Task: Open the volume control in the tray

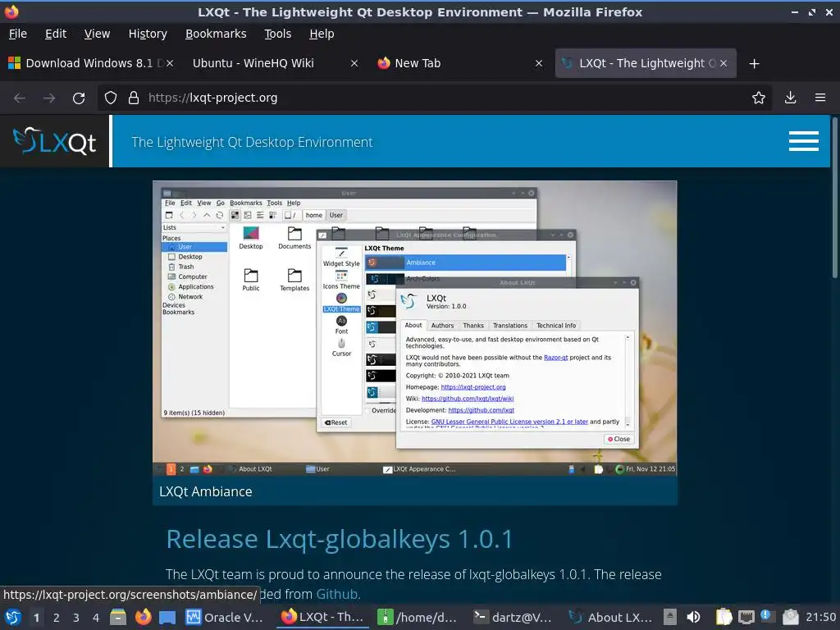Action: tap(693, 618)
